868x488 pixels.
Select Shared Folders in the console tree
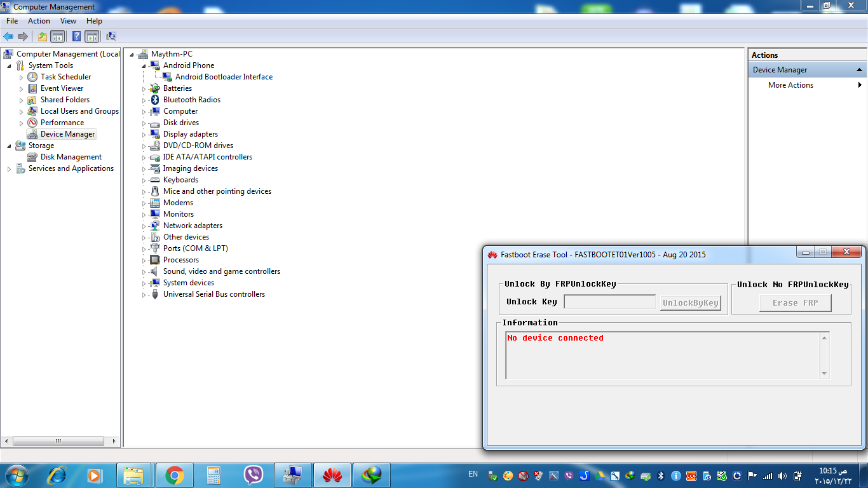coord(65,100)
